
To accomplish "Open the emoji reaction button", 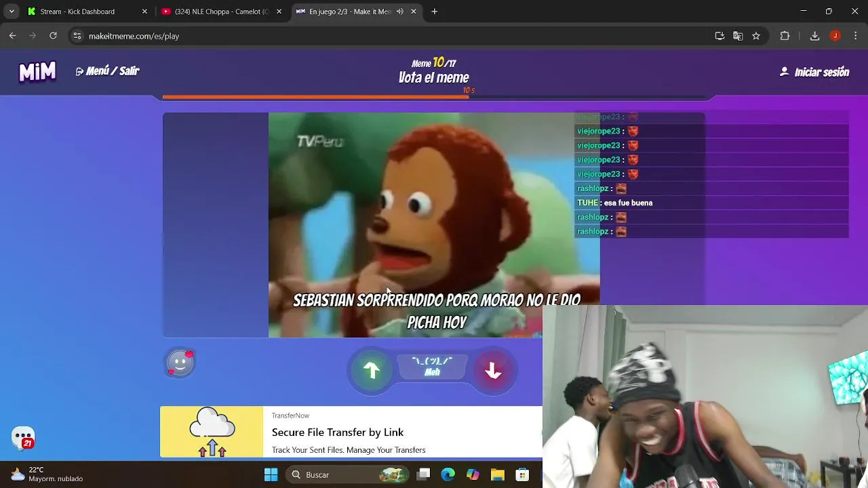I will (180, 363).
